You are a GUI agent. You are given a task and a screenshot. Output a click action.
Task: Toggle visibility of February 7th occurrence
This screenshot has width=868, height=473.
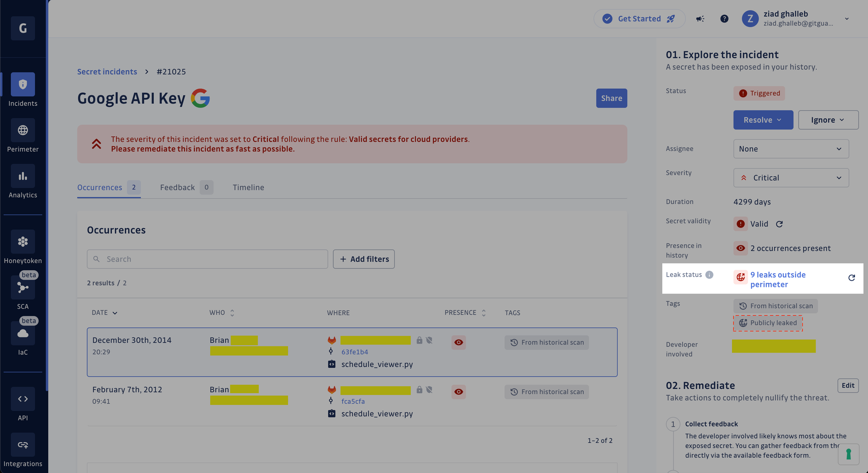click(459, 392)
